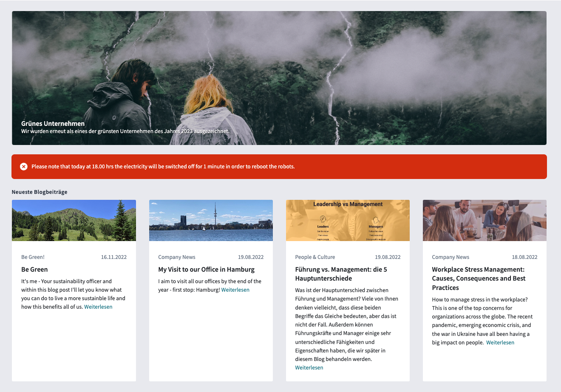Image resolution: width=561 pixels, height=392 pixels.
Task: Select the "Company News" category on the Hamburg post
Action: click(177, 257)
